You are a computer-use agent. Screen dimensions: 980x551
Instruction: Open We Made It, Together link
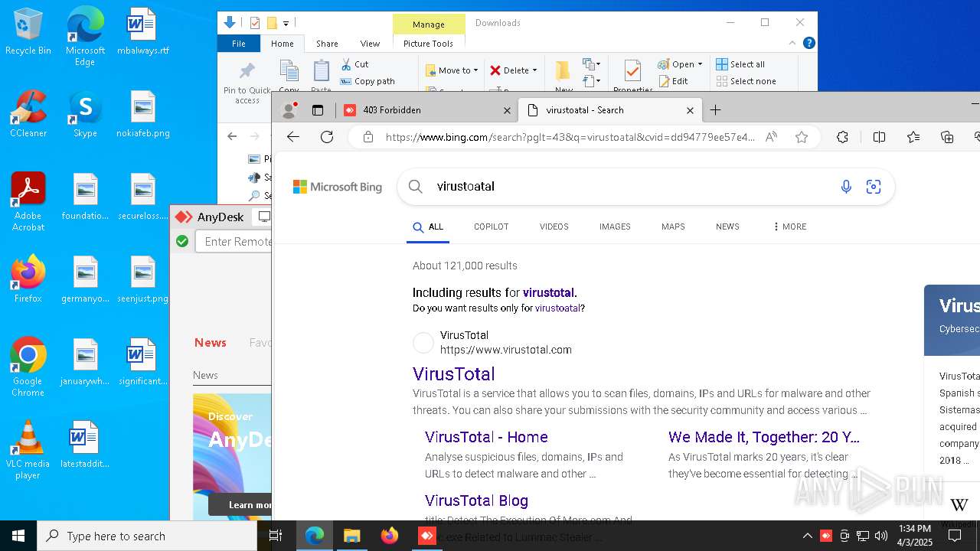click(764, 437)
